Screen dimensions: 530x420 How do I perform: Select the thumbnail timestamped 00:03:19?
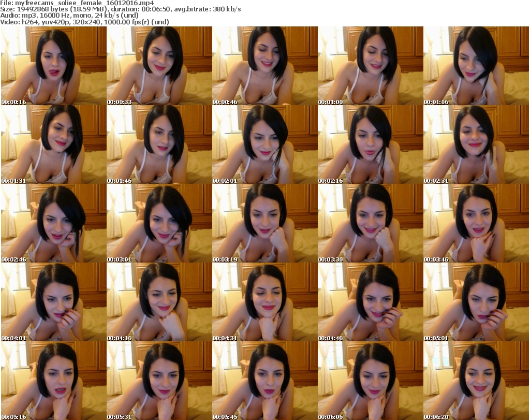[265, 223]
